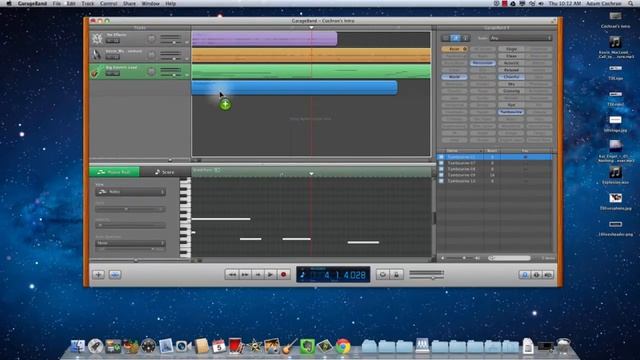
Task: Click the loop browser search field
Action: (509, 258)
